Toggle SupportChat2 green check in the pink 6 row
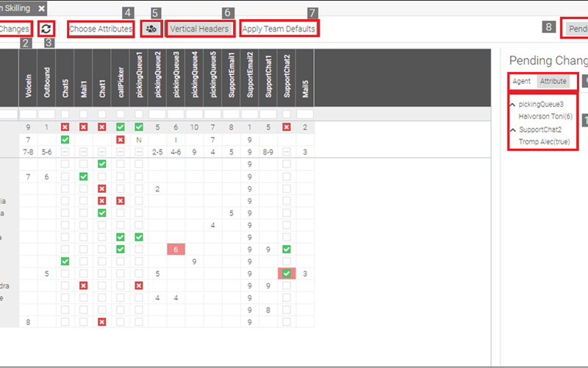Screen dimensions: 588x368 pyautogui.click(x=287, y=249)
